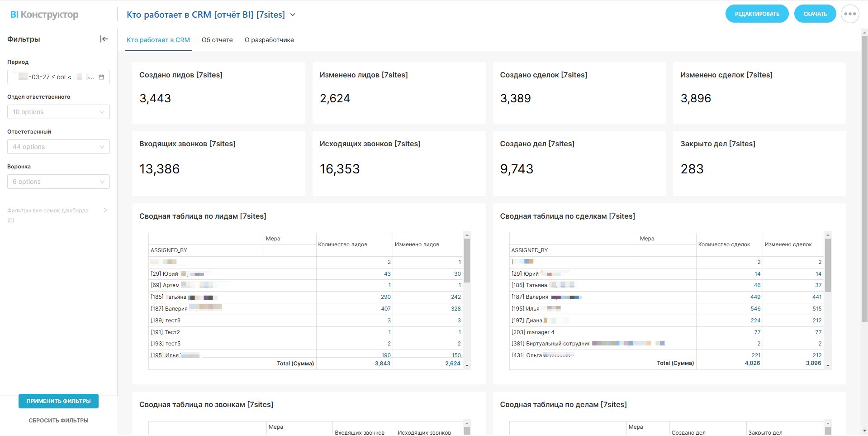Expand Фильтры вне рамок дашборда section

105,210
